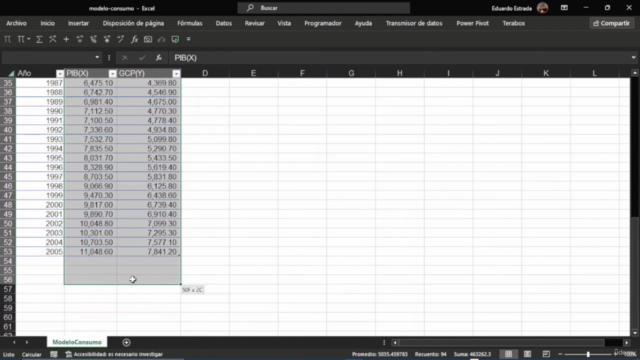Click the first Pi equation icon

7,39
